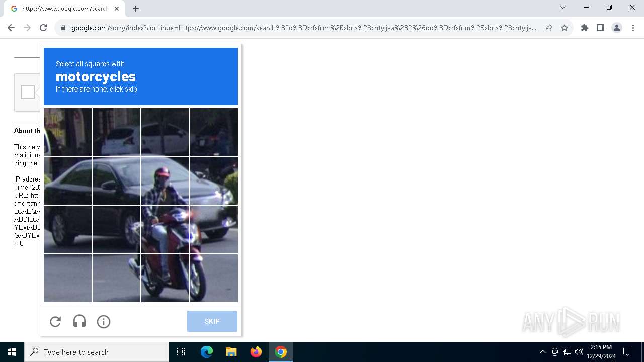Select the tile showing the black car's front wheel
This screenshot has height=362, width=644.
214,229
